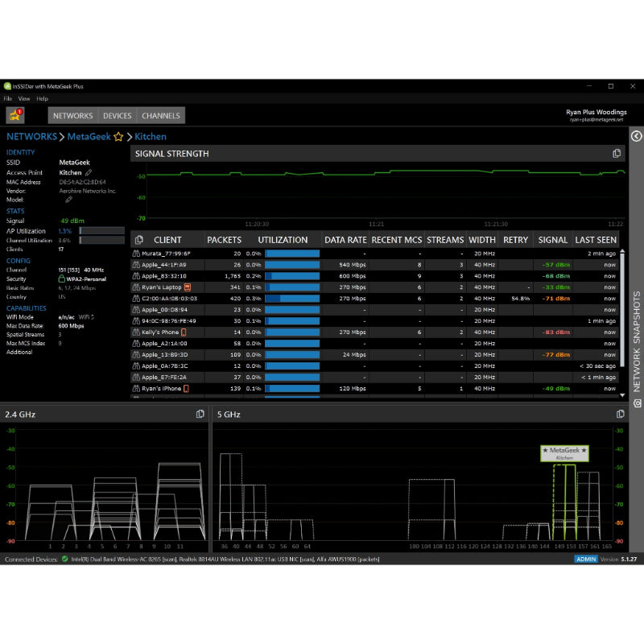Toggle the MetaGeek favorite star

point(118,137)
